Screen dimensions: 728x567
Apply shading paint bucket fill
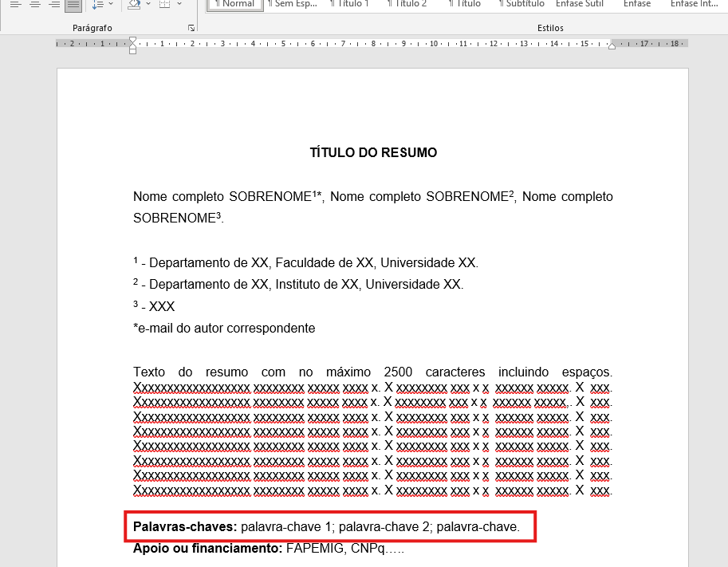[x=134, y=5]
